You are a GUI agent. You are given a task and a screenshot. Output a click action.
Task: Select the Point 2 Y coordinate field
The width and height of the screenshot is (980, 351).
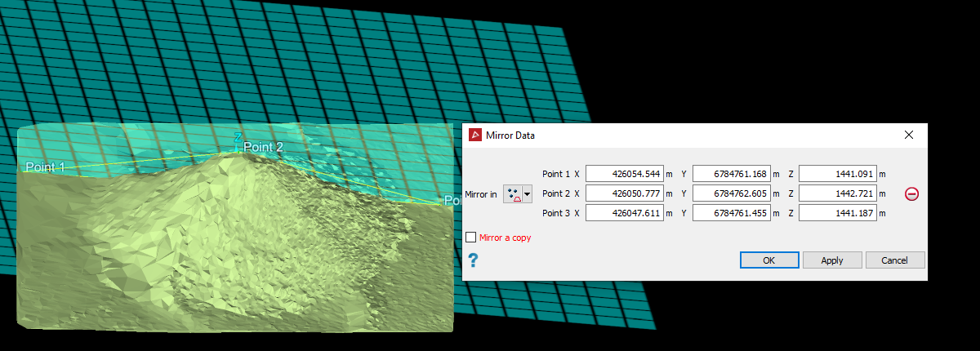point(731,193)
